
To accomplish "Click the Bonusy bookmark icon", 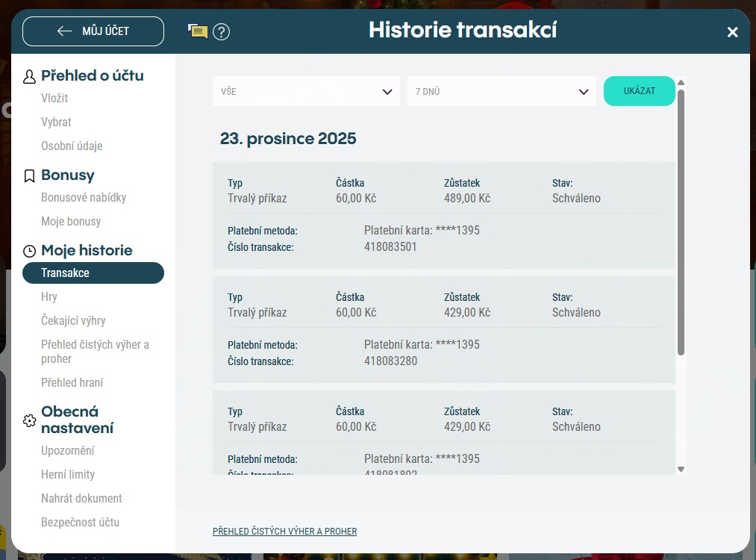I will click(x=30, y=175).
